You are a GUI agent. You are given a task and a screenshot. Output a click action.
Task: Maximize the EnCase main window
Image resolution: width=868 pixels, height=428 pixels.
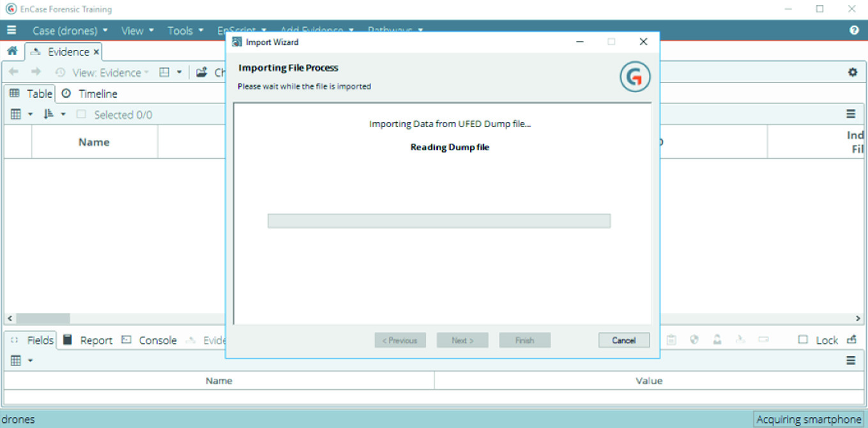click(x=819, y=9)
